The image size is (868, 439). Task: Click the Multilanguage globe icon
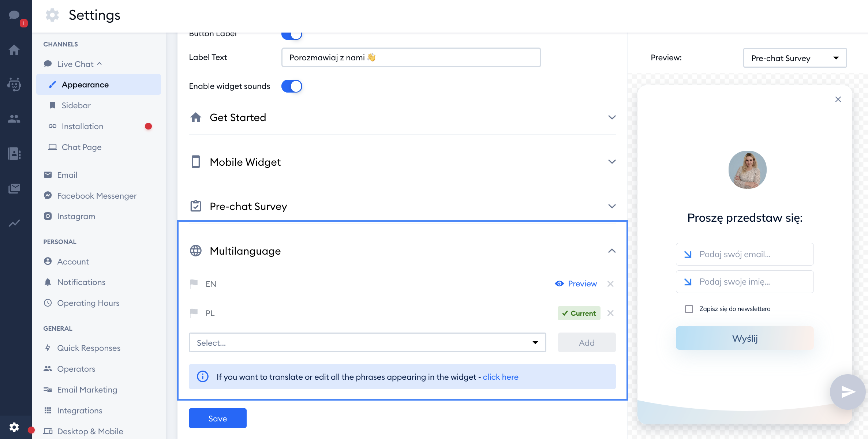[196, 251]
